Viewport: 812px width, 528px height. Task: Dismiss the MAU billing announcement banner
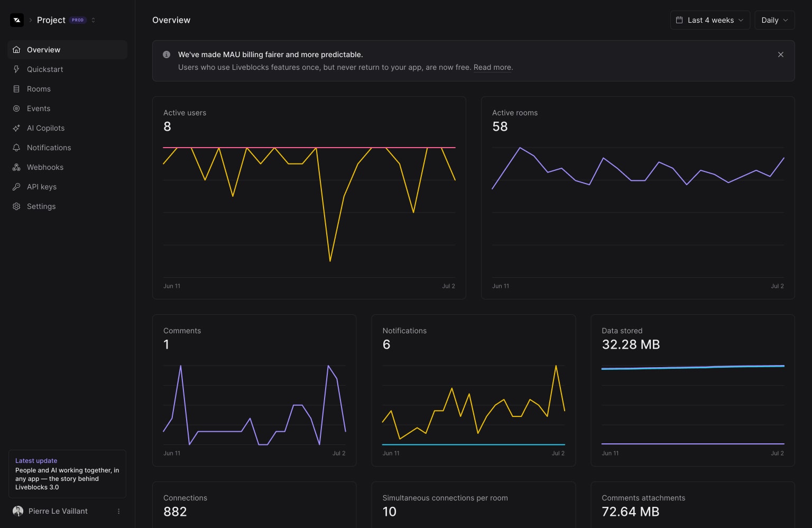click(780, 54)
